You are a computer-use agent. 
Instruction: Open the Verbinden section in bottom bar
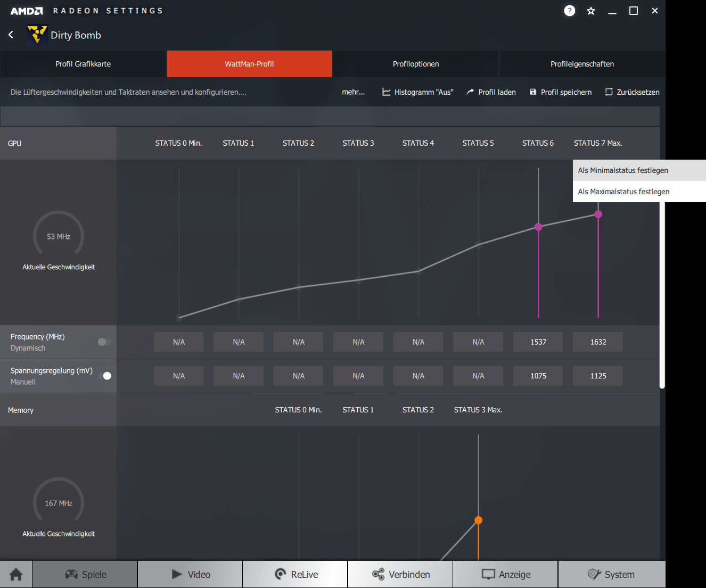(400, 574)
